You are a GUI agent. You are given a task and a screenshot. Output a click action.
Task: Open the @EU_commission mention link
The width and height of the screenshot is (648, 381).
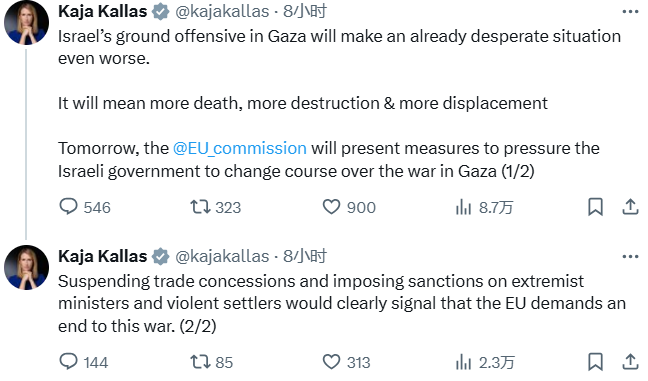(x=240, y=148)
